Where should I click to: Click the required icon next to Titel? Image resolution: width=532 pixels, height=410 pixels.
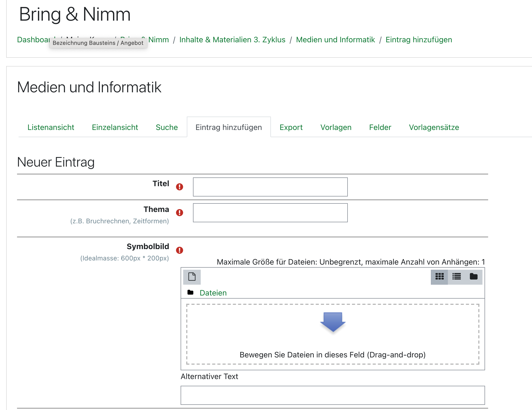pyautogui.click(x=180, y=187)
